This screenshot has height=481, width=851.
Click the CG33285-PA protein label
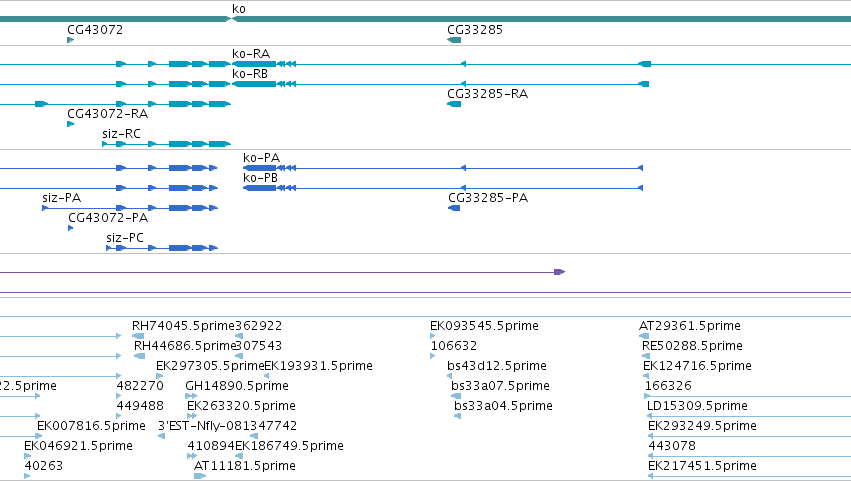coord(488,198)
